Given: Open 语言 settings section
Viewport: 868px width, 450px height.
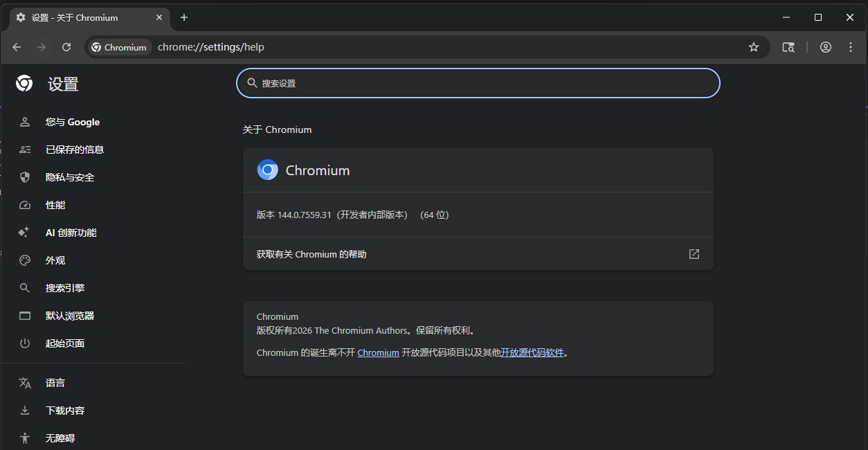Looking at the screenshot, I should tap(93, 383).
